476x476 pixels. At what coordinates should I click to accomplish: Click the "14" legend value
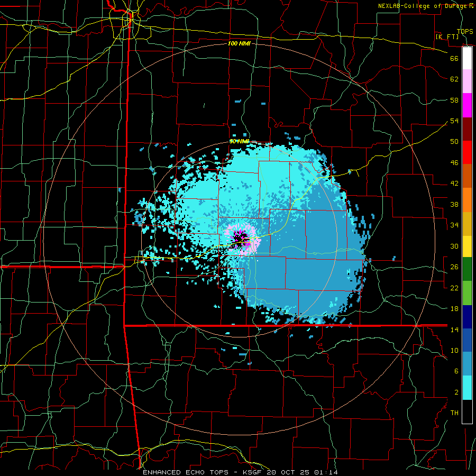tap(454, 329)
